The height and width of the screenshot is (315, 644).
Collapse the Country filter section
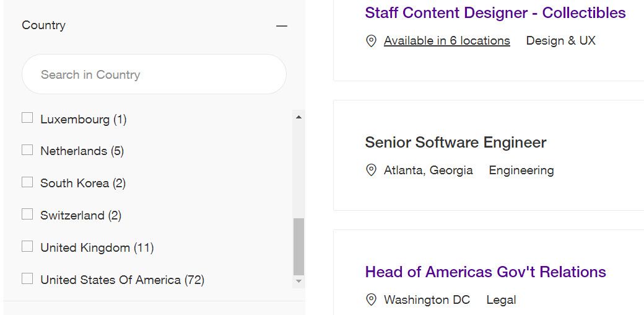click(x=282, y=25)
